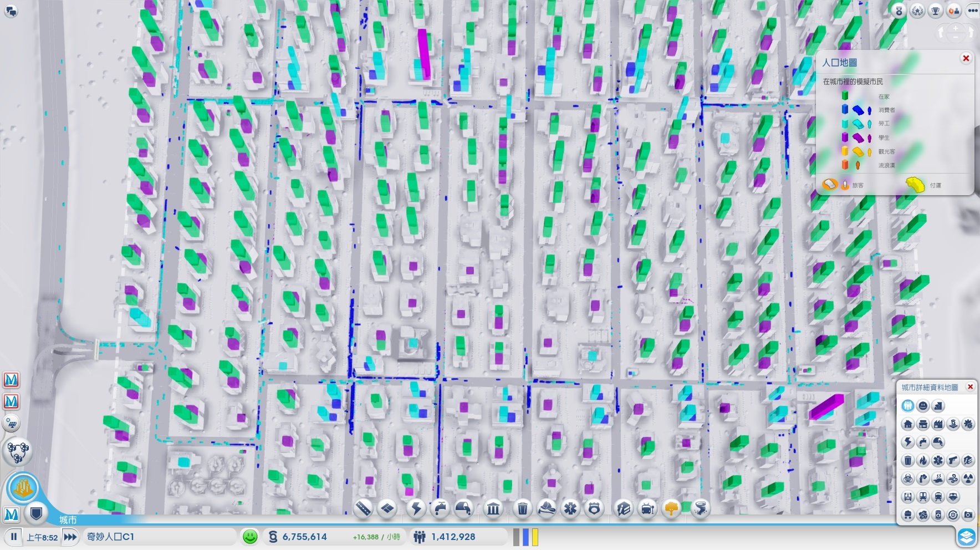
Task: Open the Education books menu
Action: (x=624, y=508)
